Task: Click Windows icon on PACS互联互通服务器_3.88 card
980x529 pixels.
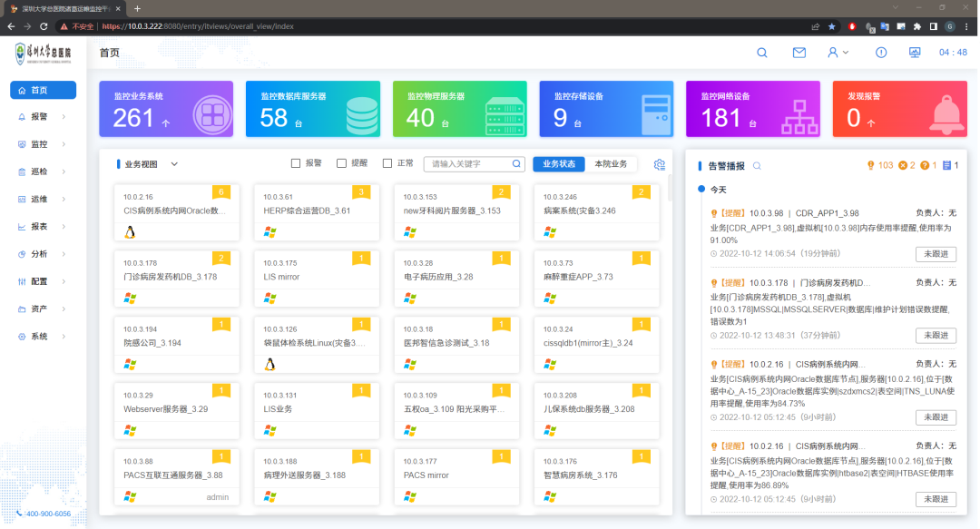Action: (x=130, y=497)
